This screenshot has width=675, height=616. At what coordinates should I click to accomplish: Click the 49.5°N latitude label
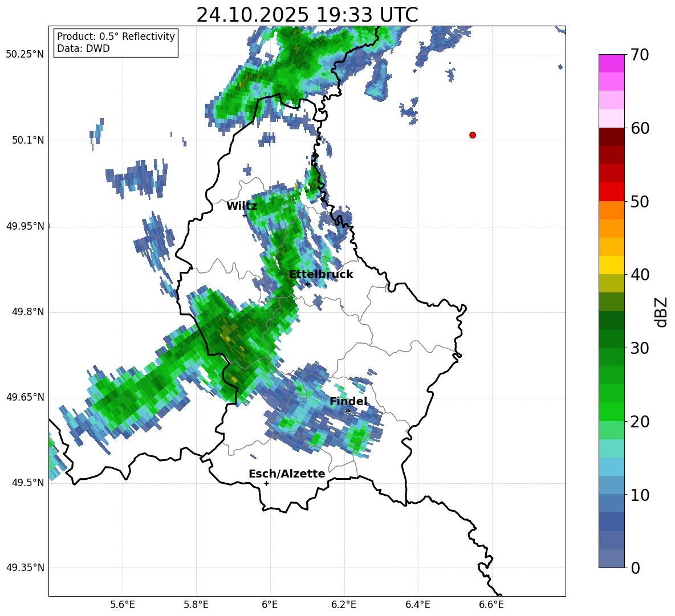tap(28, 483)
